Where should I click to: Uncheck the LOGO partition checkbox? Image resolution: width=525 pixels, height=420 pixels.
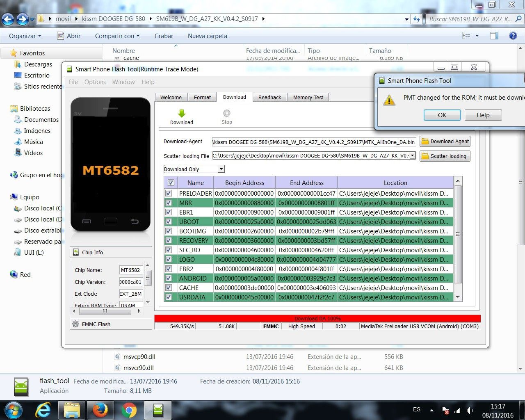click(169, 259)
